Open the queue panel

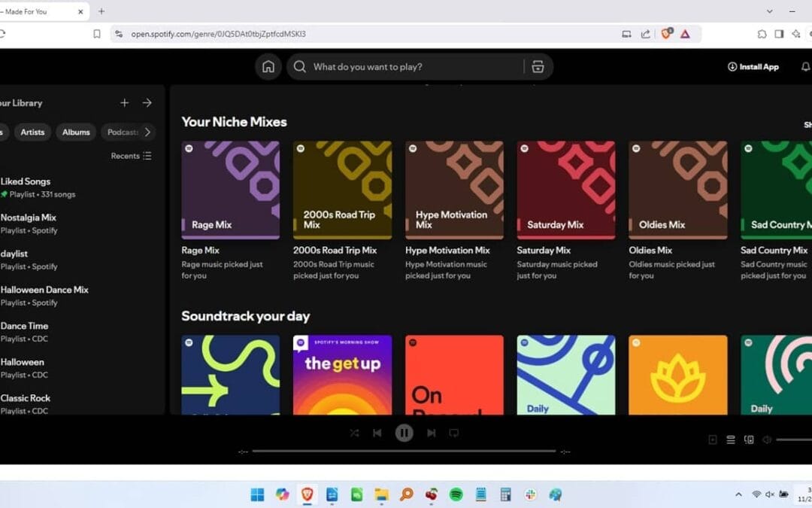730,440
